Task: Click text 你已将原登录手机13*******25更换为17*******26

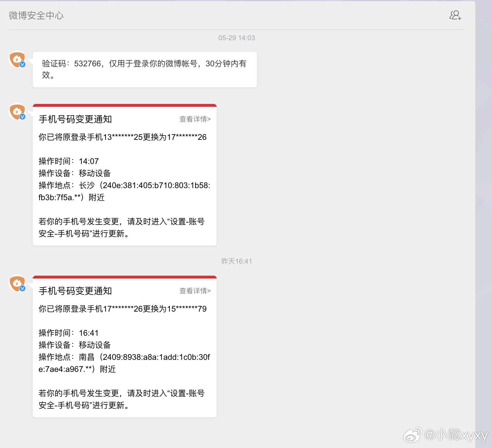Action: click(x=123, y=137)
